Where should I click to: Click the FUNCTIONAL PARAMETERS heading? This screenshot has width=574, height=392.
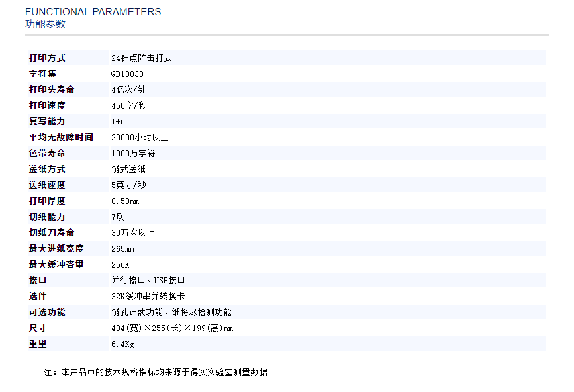93,12
